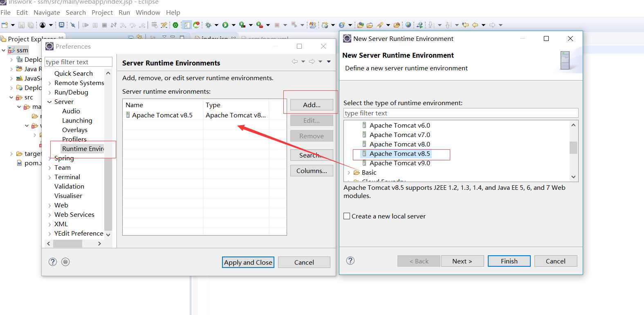This screenshot has width=644, height=315.
Task: Click the Open Task icon in toolbar
Action: [x=370, y=25]
